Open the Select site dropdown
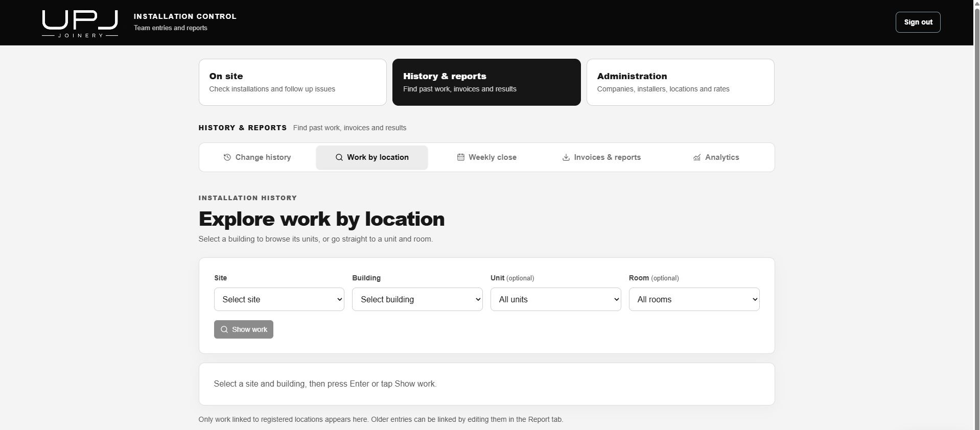This screenshot has height=430, width=980. pos(279,299)
